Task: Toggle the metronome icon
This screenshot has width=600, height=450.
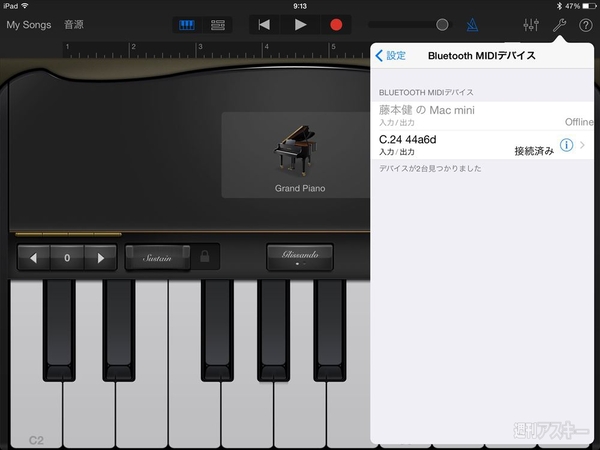Action: click(x=472, y=25)
